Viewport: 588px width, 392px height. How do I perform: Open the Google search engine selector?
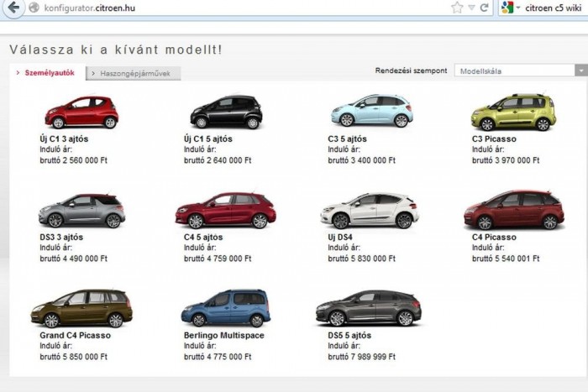point(511,8)
